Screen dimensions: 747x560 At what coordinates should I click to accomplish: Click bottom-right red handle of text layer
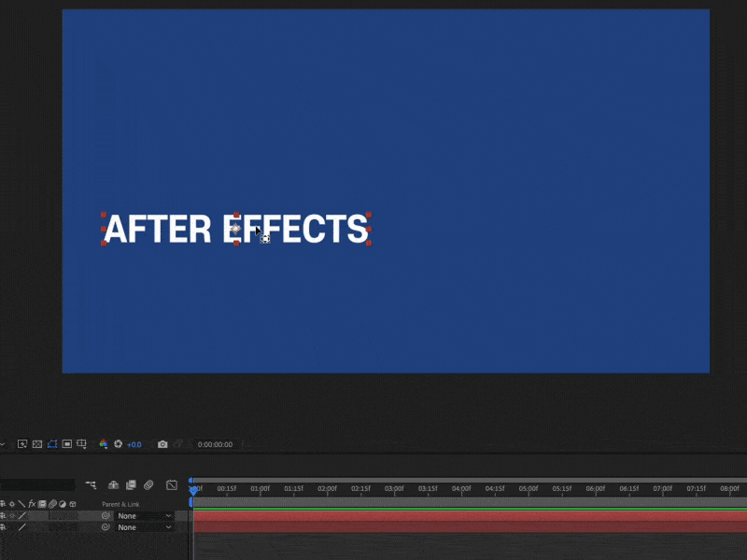pyautogui.click(x=369, y=244)
